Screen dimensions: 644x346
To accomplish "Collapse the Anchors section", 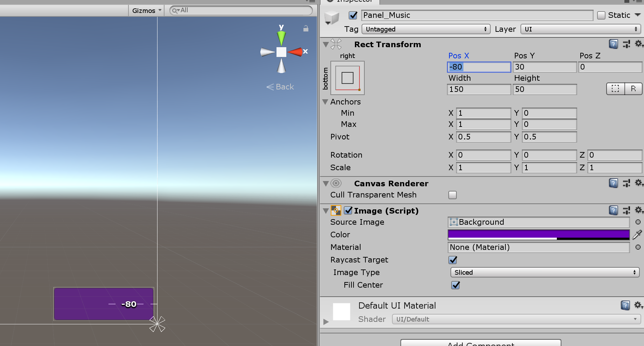I will pos(325,102).
